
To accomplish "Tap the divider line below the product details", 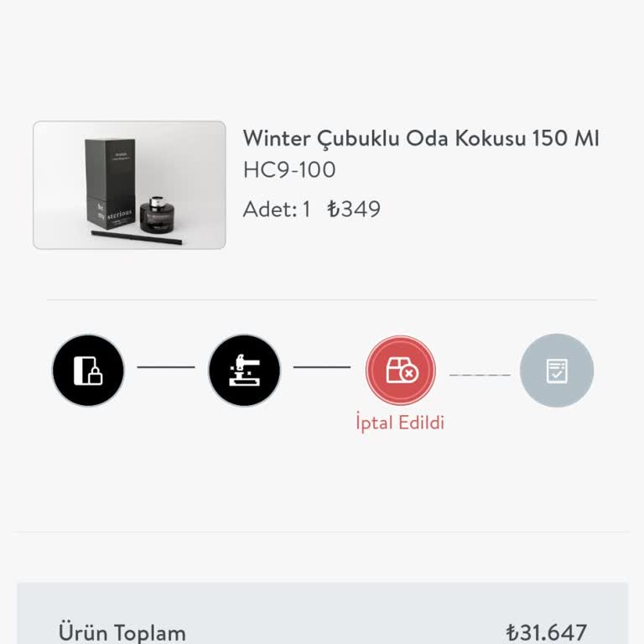I will pyautogui.click(x=322, y=299).
